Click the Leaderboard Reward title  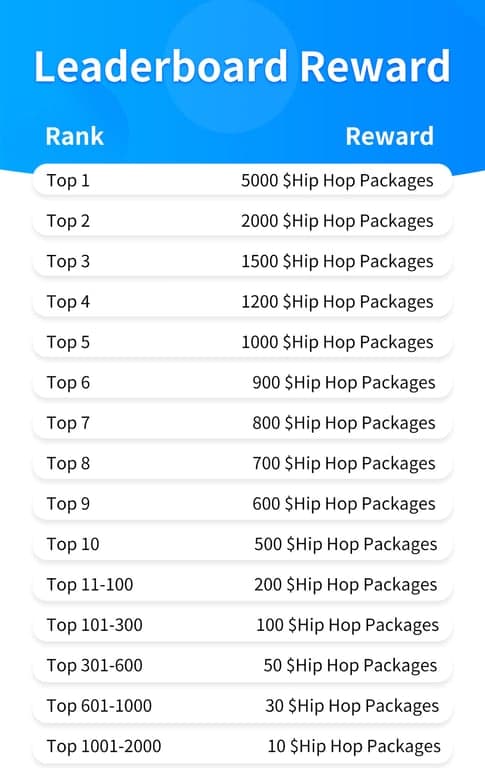coord(242,66)
